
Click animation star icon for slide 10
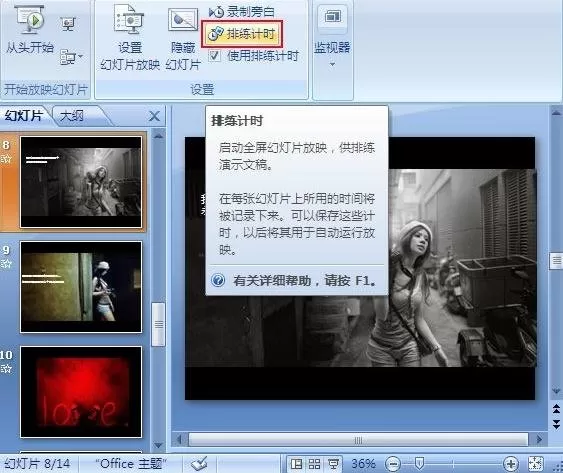[6, 368]
